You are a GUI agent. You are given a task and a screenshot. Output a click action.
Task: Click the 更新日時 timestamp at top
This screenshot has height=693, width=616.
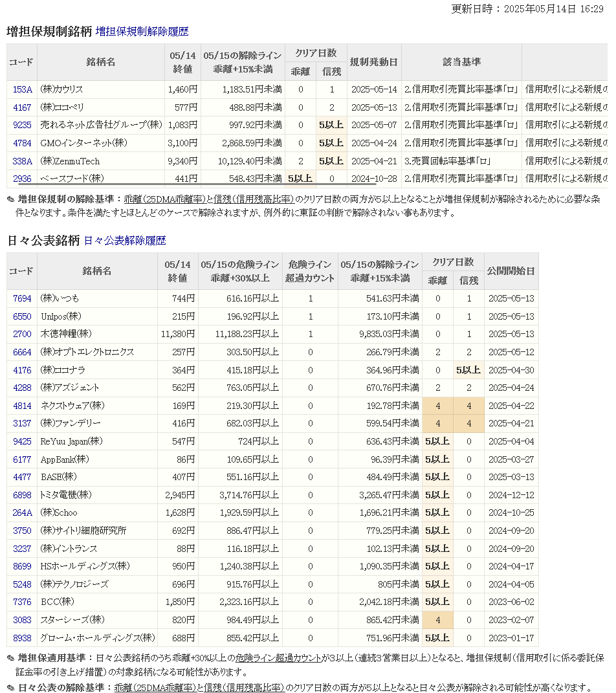(527, 9)
